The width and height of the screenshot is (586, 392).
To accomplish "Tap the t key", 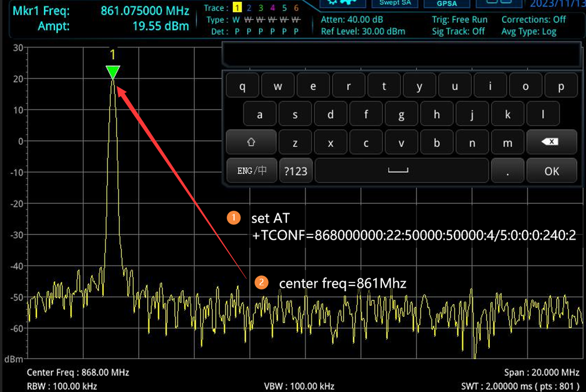I will (384, 86).
